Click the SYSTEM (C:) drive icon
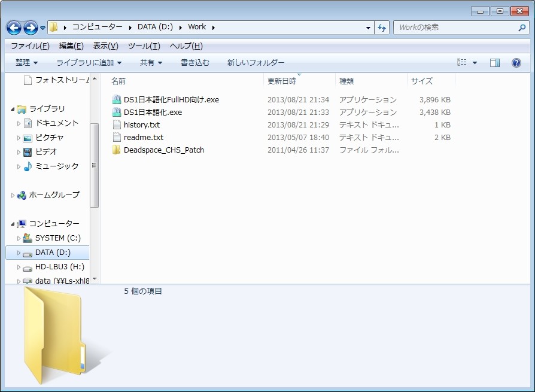Viewport: 535px width, 392px height. pos(28,238)
